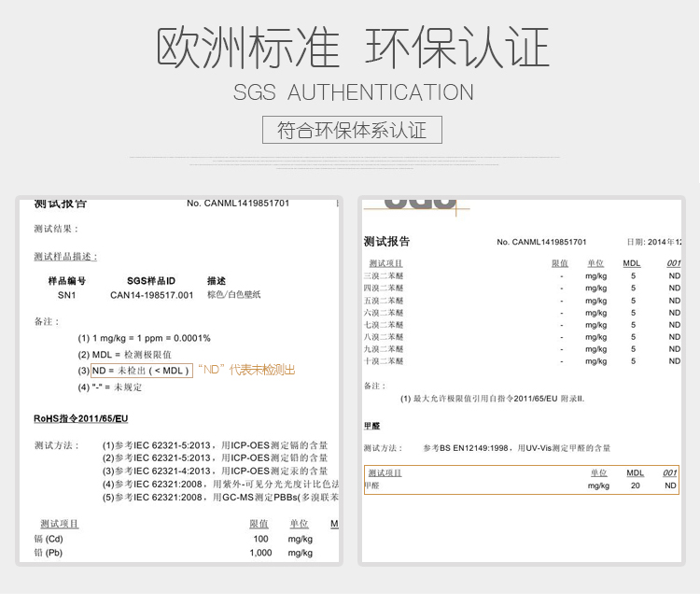Click method line (5) GC-MS测定PBBs
The image size is (700, 605).
[220, 497]
